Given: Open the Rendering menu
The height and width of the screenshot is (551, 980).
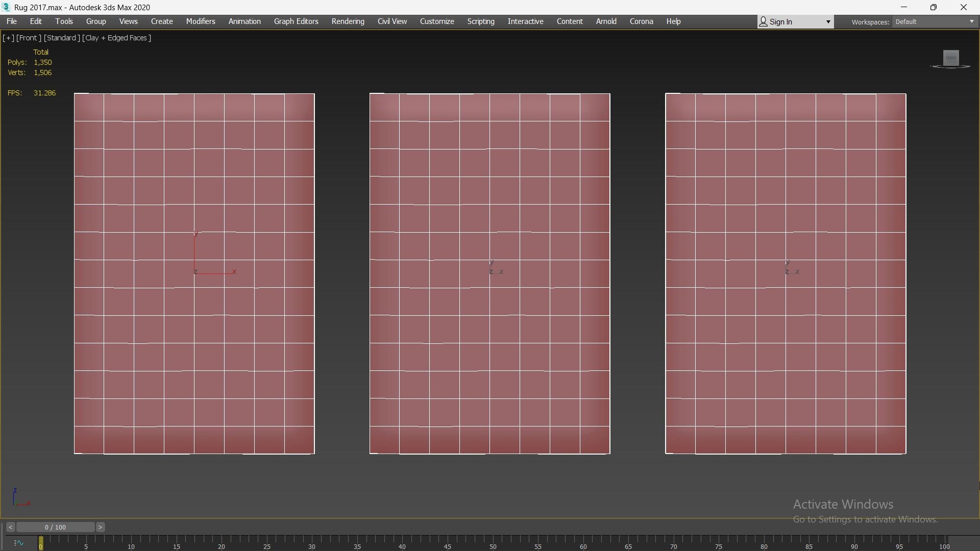Looking at the screenshot, I should pyautogui.click(x=348, y=21).
